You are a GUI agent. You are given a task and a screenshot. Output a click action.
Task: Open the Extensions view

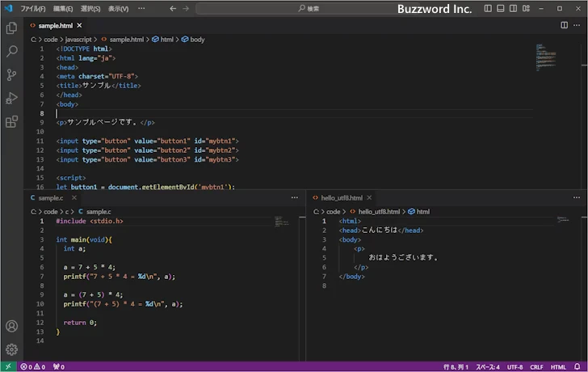[11, 122]
